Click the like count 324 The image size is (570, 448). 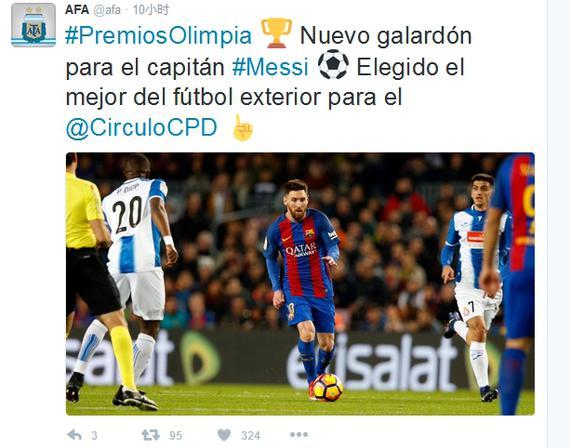click(250, 435)
